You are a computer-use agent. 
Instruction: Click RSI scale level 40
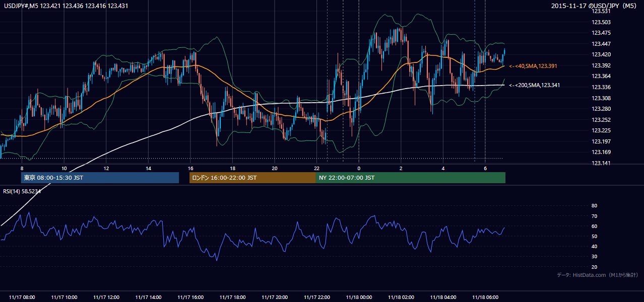[594, 247]
